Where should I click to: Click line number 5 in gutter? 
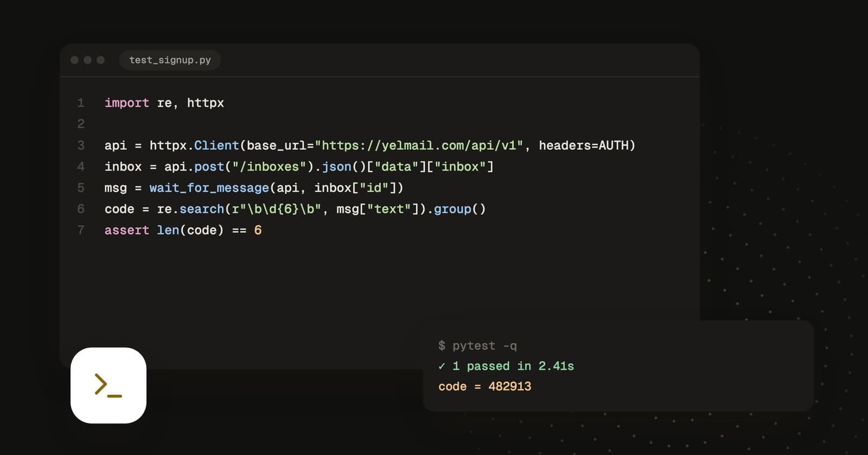coord(81,188)
